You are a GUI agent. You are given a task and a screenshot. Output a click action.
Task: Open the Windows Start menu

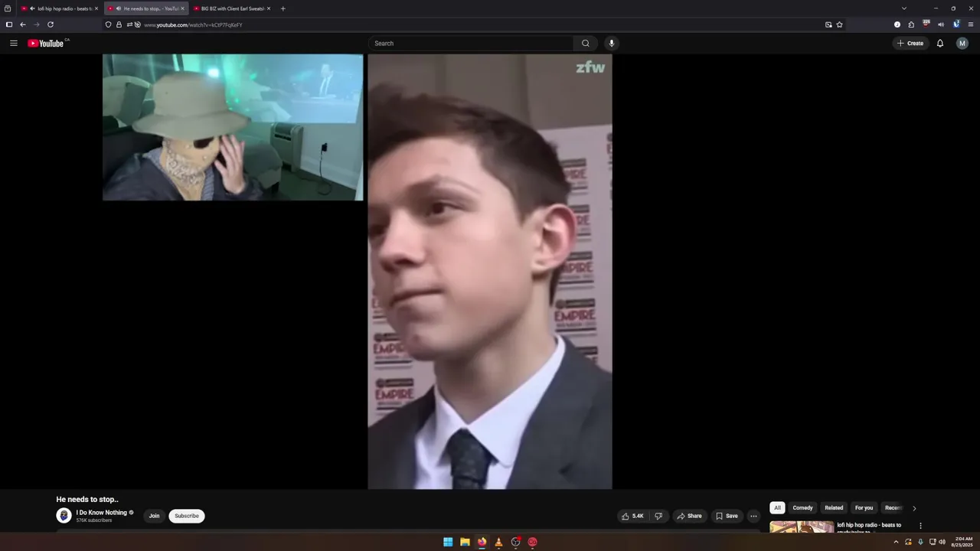448,542
